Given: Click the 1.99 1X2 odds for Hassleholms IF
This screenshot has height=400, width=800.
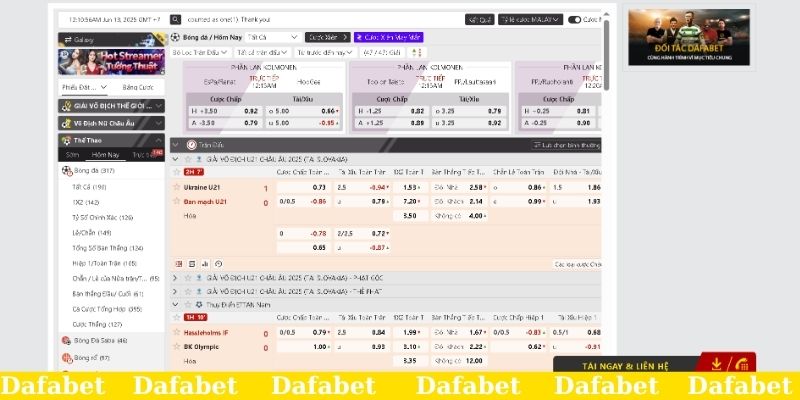Looking at the screenshot, I should pyautogui.click(x=408, y=333).
